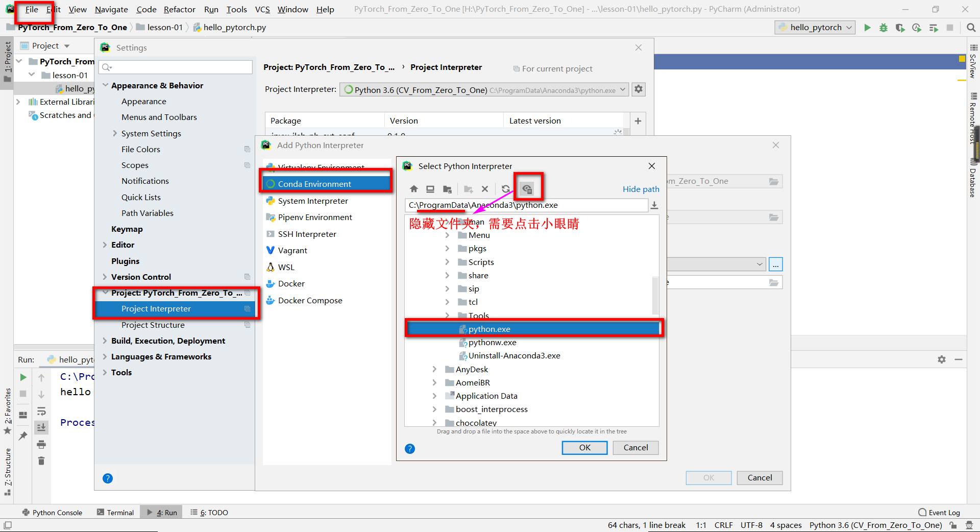The image size is (980, 532).
Task: Click the Delete icon in file chooser
Action: (x=485, y=189)
